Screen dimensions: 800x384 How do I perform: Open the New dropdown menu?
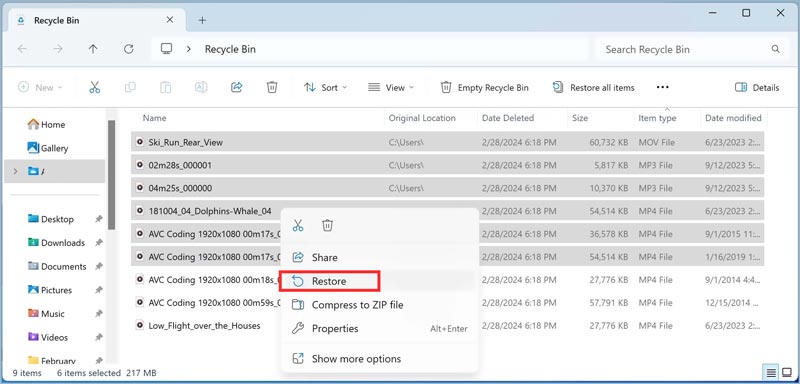coord(40,87)
